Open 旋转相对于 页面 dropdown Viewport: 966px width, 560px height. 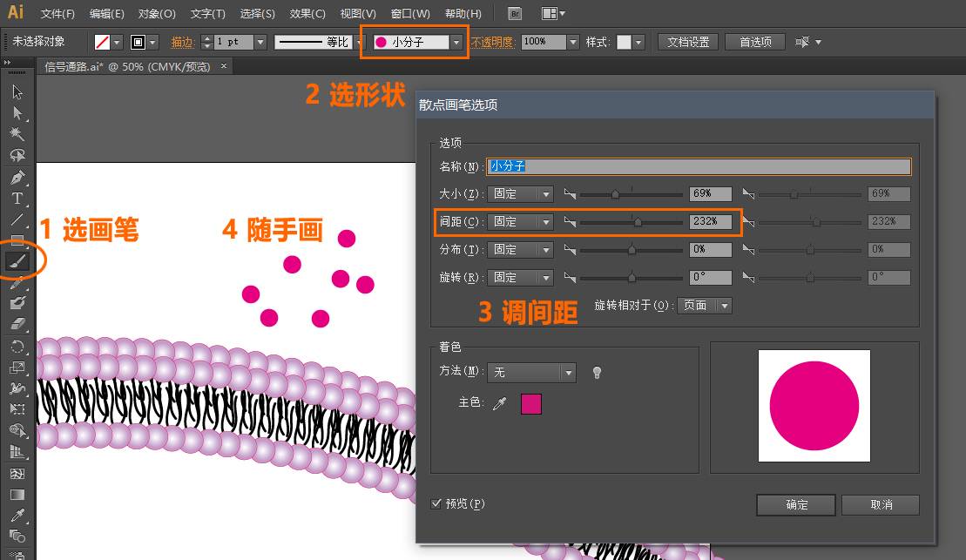(x=704, y=306)
